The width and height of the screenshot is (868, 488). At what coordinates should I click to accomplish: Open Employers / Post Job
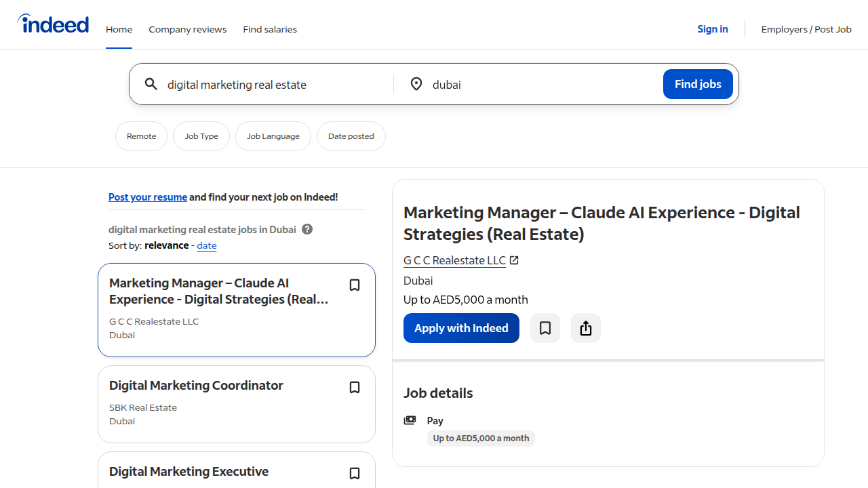pos(806,29)
